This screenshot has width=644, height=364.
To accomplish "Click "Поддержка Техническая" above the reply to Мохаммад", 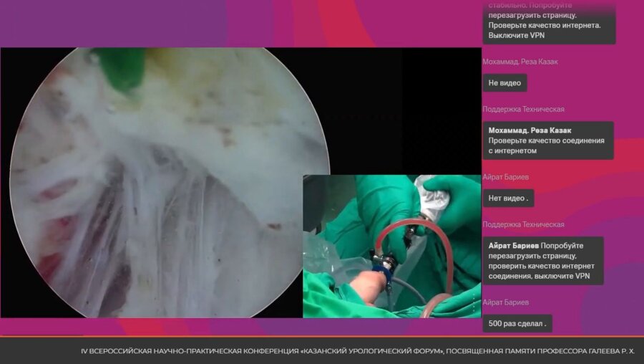I will pos(523,110).
